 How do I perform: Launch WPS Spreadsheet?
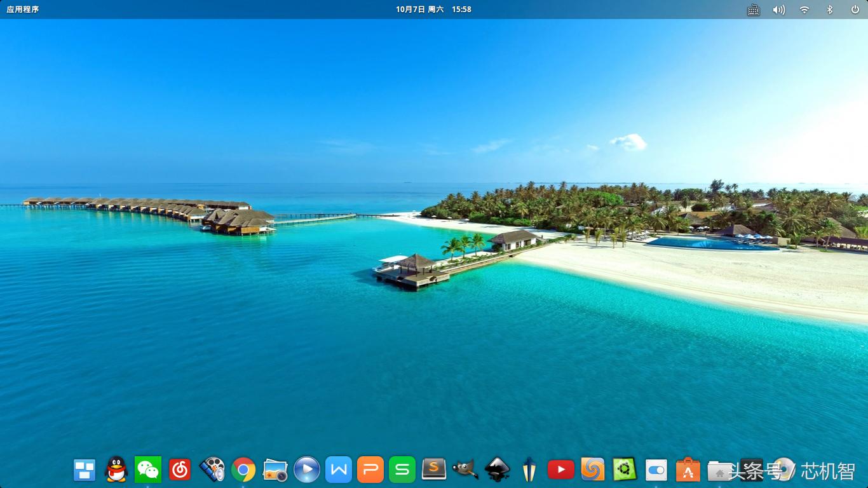click(402, 470)
